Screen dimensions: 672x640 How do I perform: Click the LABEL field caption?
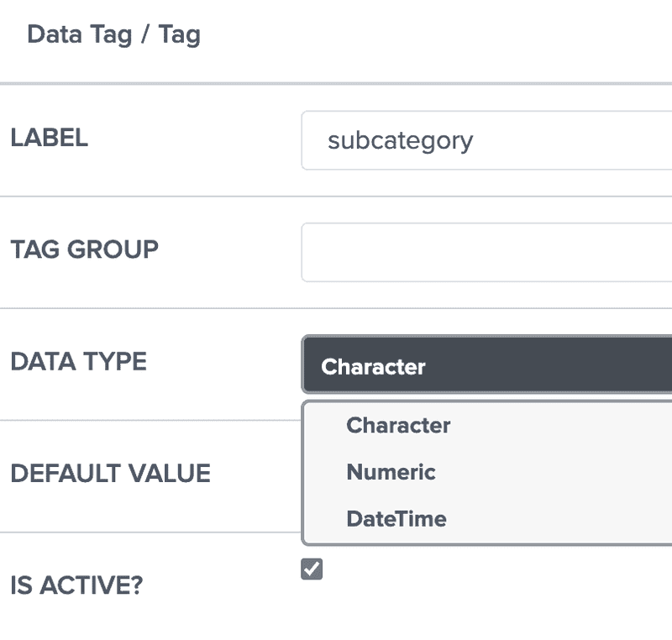49,139
